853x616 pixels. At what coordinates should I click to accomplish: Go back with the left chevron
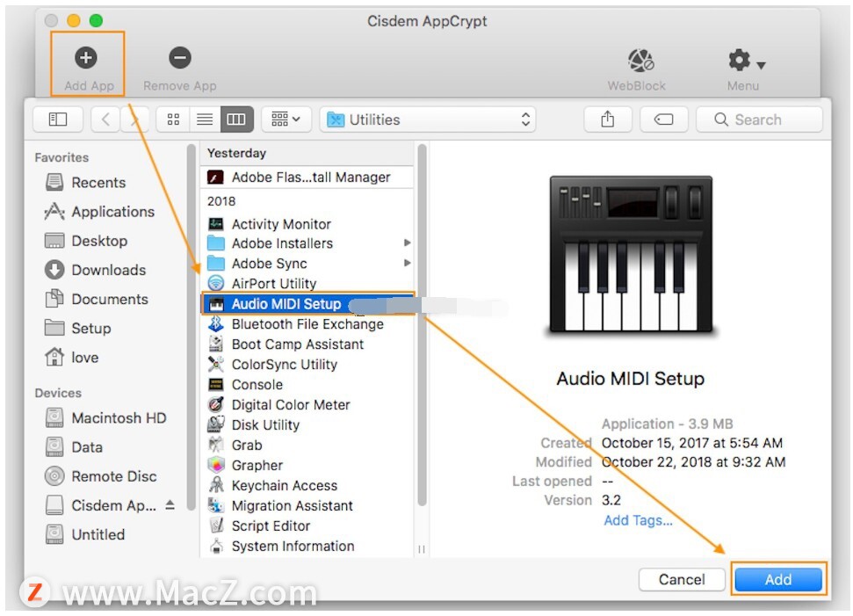[105, 120]
